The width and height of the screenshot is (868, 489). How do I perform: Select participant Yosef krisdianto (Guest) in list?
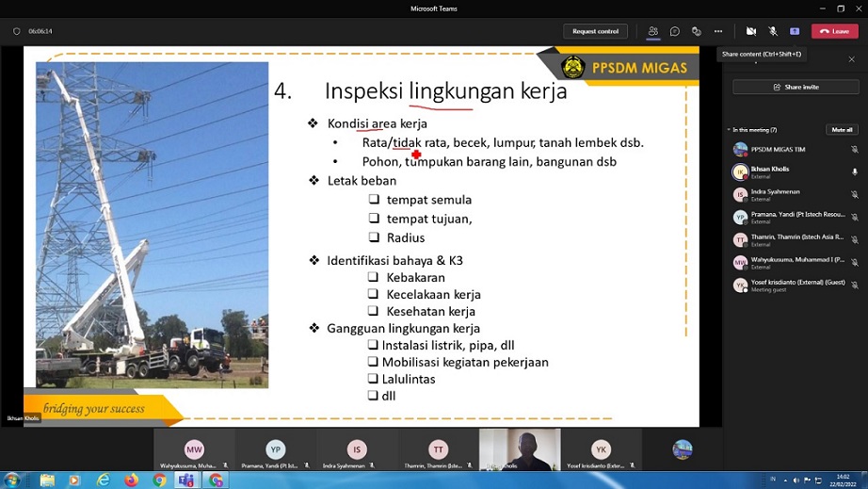coord(796,285)
